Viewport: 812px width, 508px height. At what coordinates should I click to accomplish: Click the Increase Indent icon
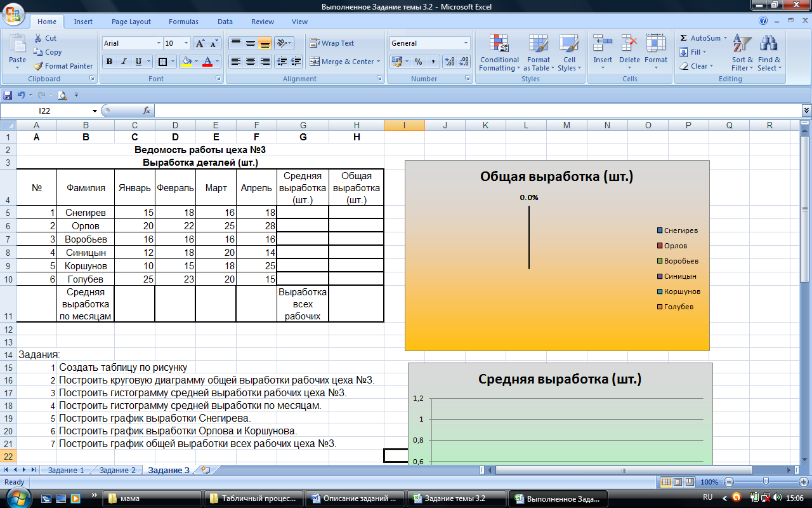coord(296,62)
